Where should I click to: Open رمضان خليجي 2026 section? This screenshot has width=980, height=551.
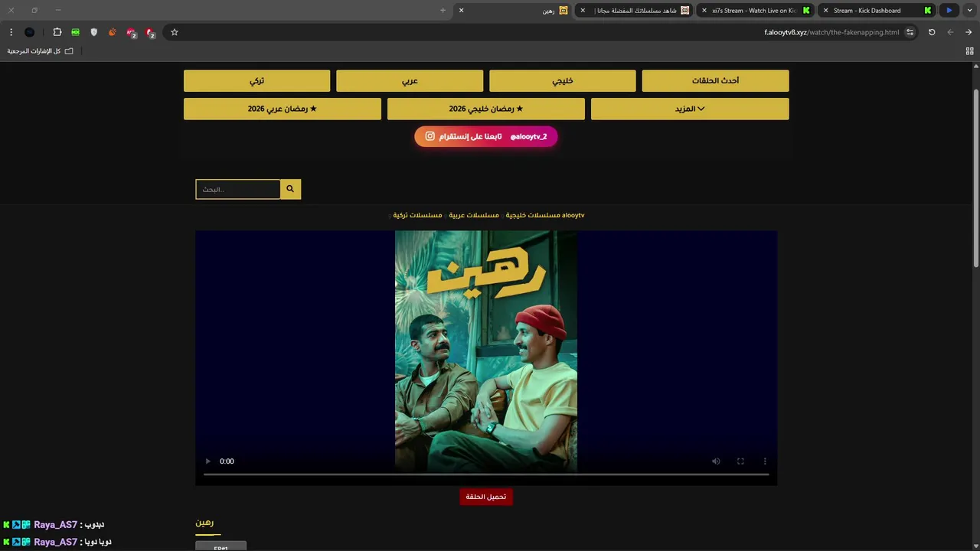point(486,109)
